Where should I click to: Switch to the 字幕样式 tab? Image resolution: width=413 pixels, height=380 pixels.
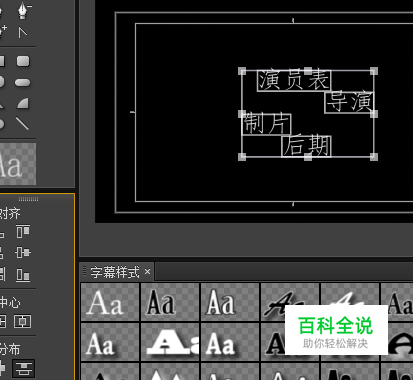click(x=115, y=272)
